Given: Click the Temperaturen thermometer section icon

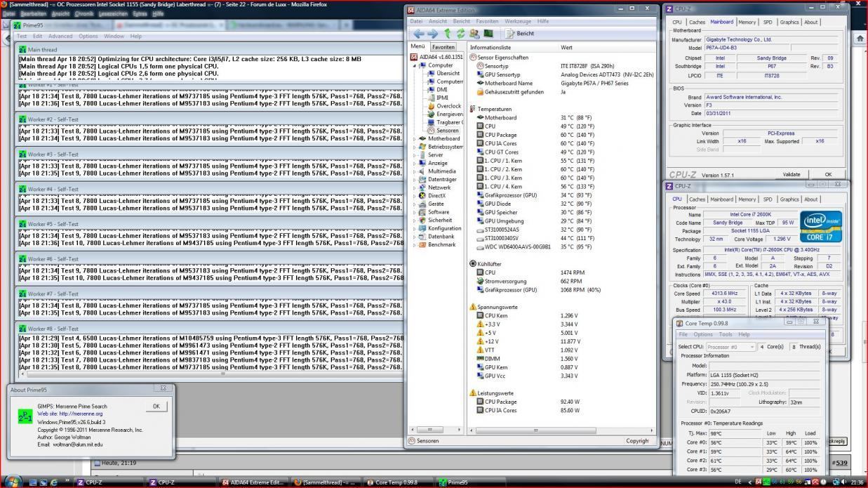Looking at the screenshot, I should (x=473, y=110).
